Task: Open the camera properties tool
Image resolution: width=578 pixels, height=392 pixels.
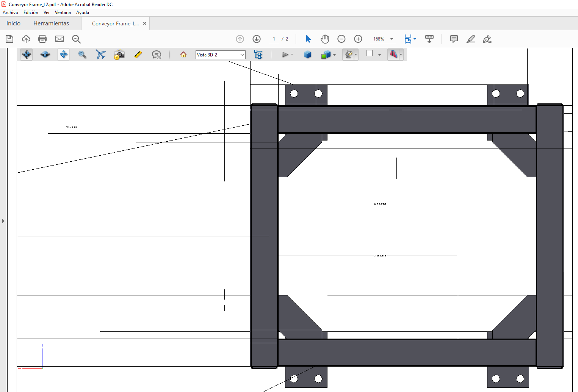Action: click(x=119, y=54)
